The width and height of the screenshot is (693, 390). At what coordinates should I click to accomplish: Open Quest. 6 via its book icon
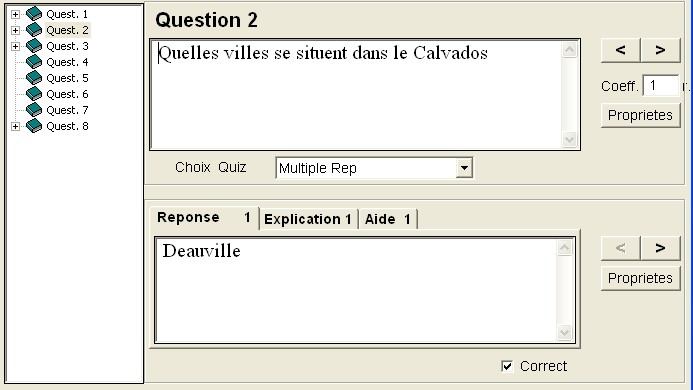click(34, 94)
